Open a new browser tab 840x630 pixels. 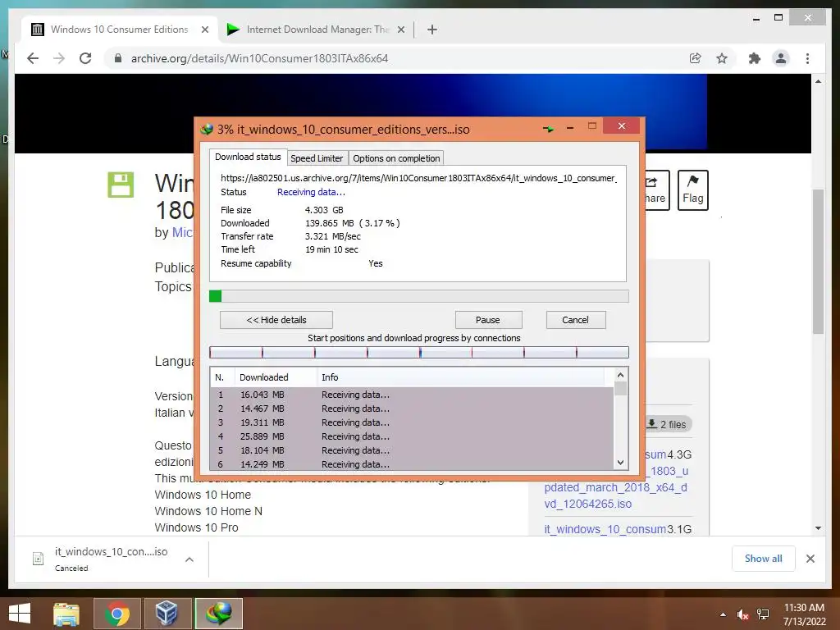432,30
